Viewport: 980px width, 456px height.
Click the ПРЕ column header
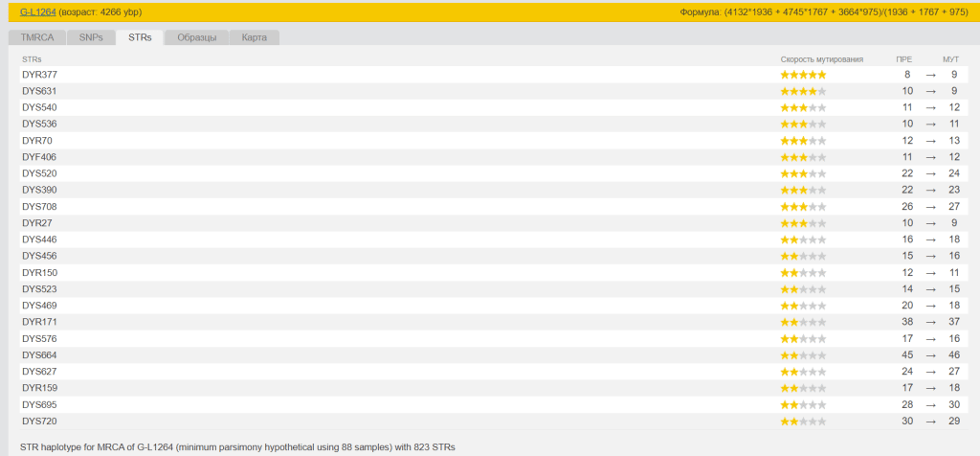[x=903, y=59]
